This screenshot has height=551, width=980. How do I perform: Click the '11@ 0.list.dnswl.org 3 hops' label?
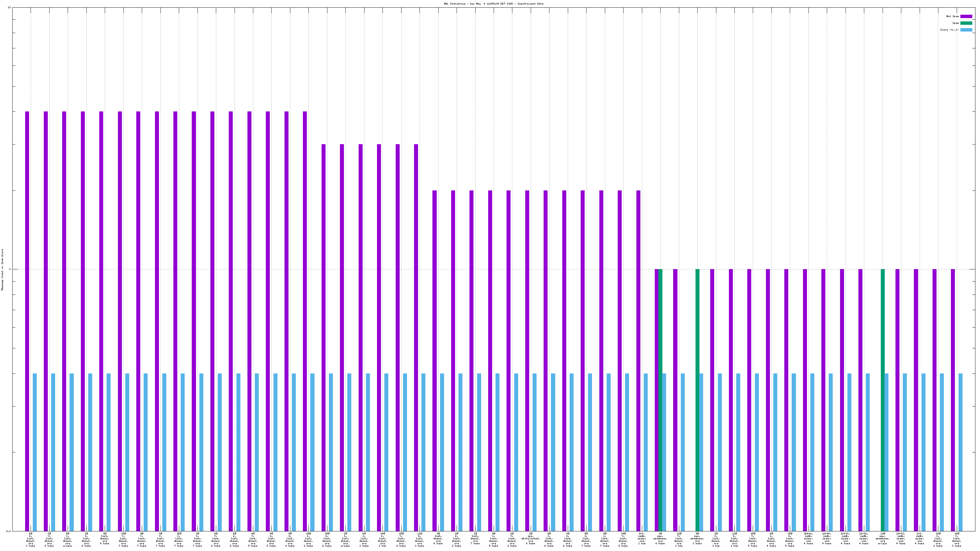tap(419, 540)
